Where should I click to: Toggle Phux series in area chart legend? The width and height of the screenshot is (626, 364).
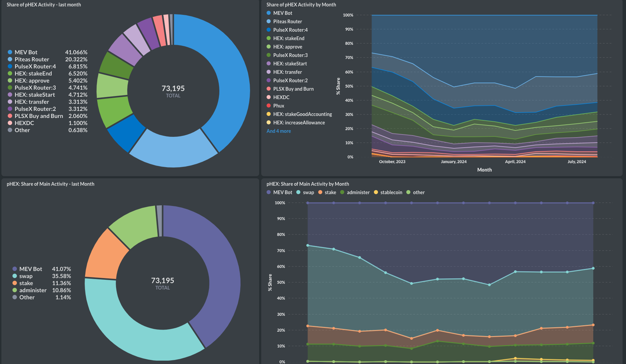point(275,106)
